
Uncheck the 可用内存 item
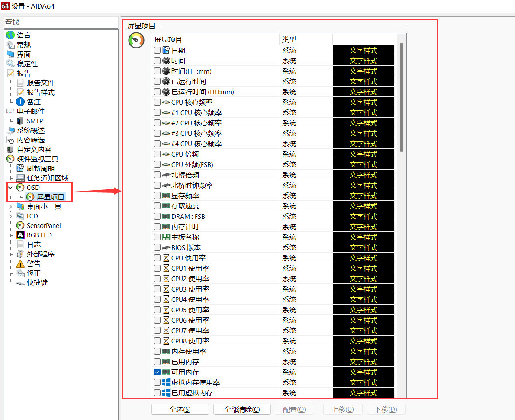(x=158, y=372)
